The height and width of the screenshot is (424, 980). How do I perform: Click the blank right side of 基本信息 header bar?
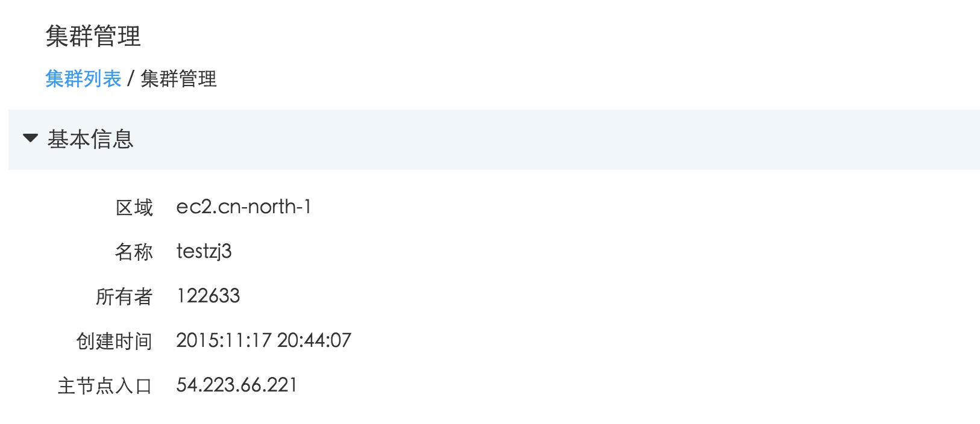[x=663, y=139]
